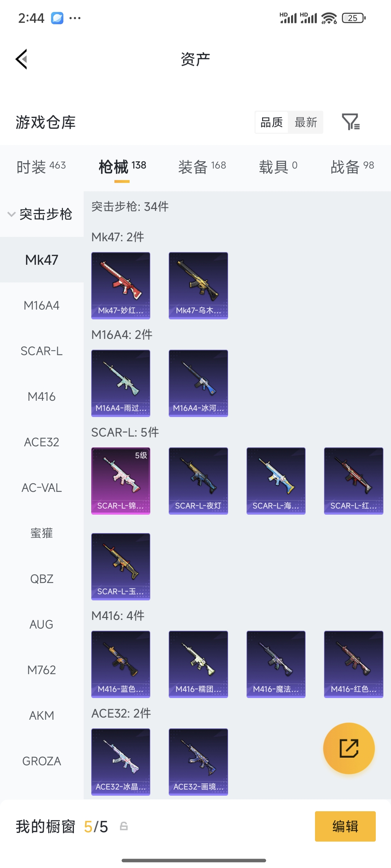The width and height of the screenshot is (391, 868).
Task: Switch sorting to 最新
Action: pyautogui.click(x=306, y=122)
